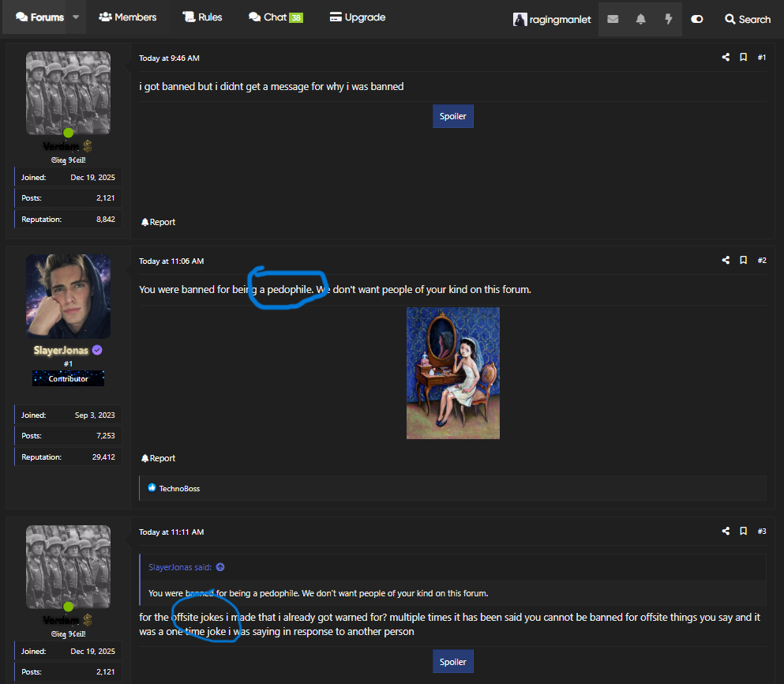This screenshot has height=684, width=784.
Task: Bookmark post #2 with bookmark icon
Action: pos(743,261)
